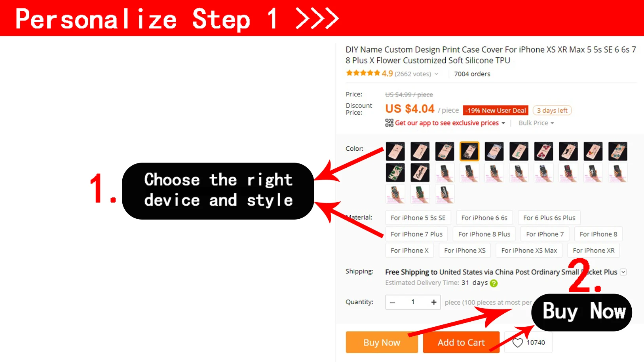
Task: Click the Add to Cart button
Action: (461, 342)
